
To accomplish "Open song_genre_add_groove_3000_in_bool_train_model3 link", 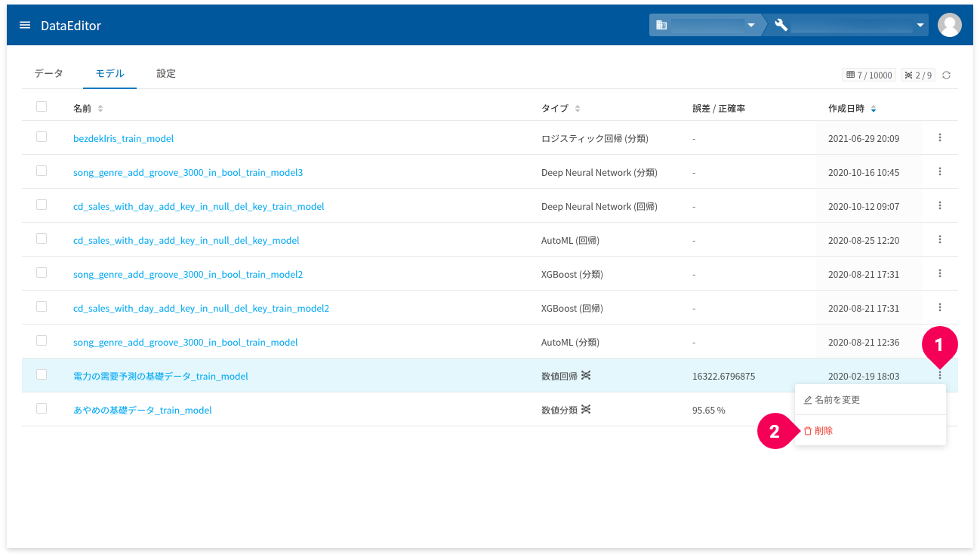I will (x=188, y=172).
